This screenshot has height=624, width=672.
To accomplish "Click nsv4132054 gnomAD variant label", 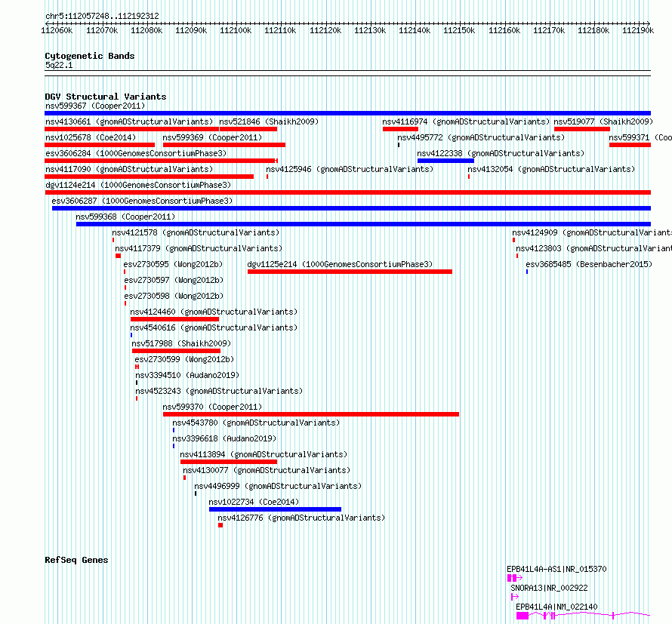I will click(551, 169).
